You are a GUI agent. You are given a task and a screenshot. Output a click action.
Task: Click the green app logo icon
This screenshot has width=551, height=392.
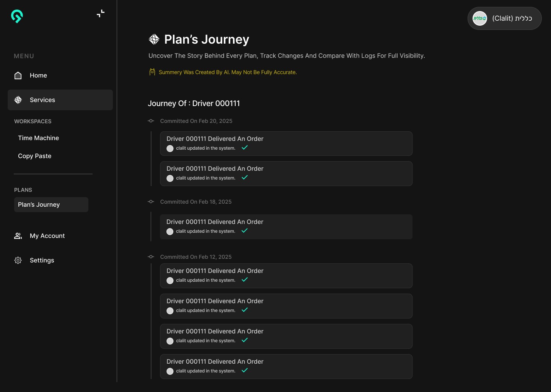(17, 16)
